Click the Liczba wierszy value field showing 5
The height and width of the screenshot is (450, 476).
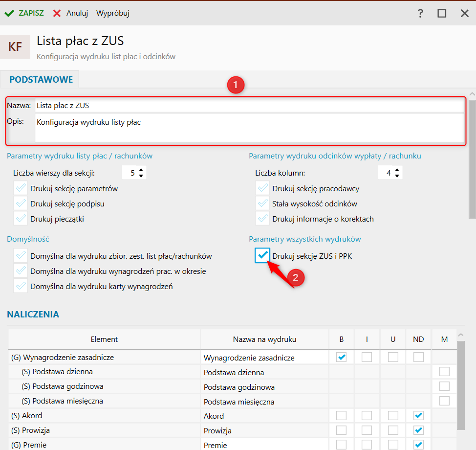pyautogui.click(x=130, y=173)
